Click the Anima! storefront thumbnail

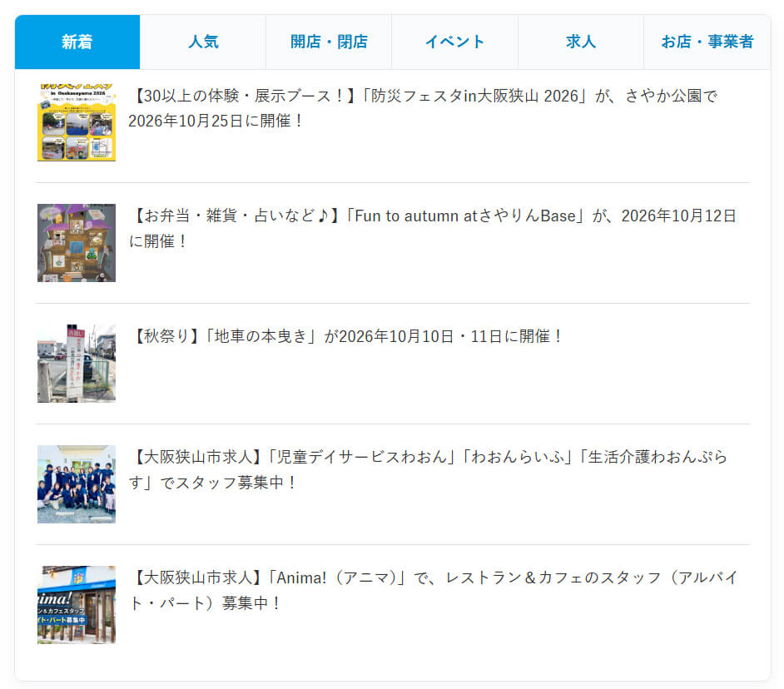(77, 605)
